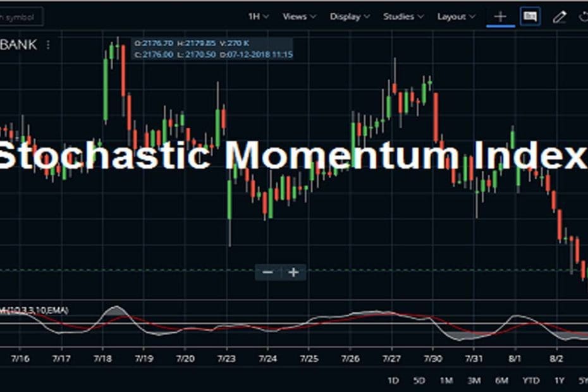Click the add symbol plus icon
This screenshot has width=588, height=392.
[500, 17]
